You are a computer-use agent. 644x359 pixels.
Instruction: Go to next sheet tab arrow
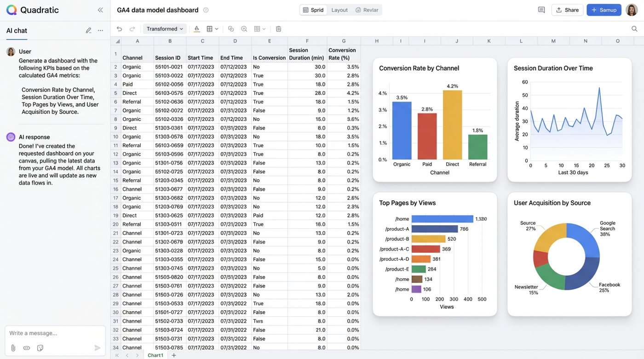(x=137, y=355)
